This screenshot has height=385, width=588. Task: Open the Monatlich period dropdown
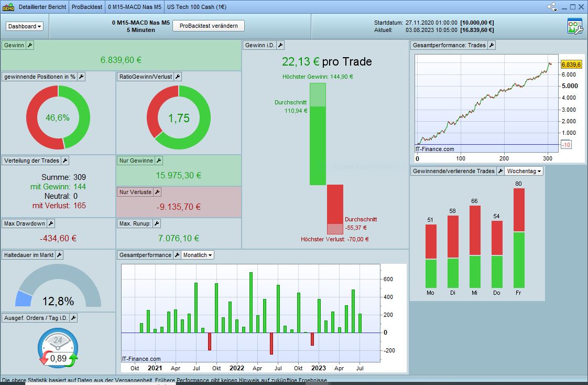tap(198, 255)
